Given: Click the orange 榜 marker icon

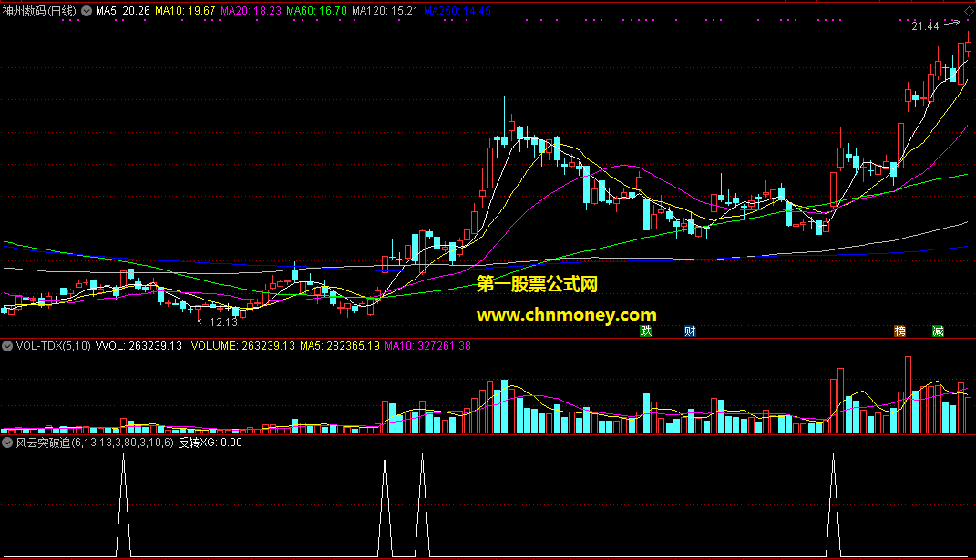Looking at the screenshot, I should pyautogui.click(x=900, y=331).
